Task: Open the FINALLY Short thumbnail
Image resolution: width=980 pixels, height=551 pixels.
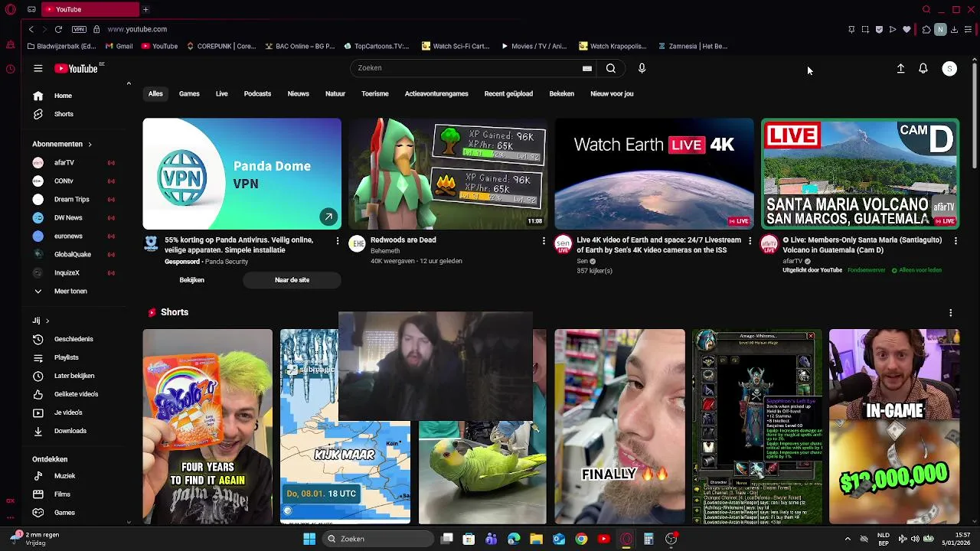Action: pos(620,426)
